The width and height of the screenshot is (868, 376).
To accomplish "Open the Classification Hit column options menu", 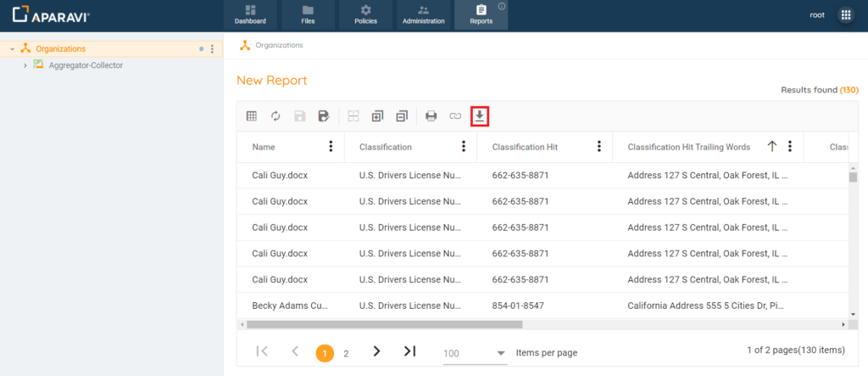I will click(x=599, y=146).
